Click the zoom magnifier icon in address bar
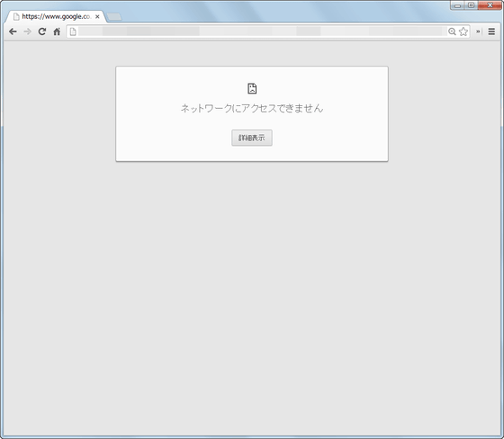Image resolution: width=504 pixels, height=439 pixels. 452,31
